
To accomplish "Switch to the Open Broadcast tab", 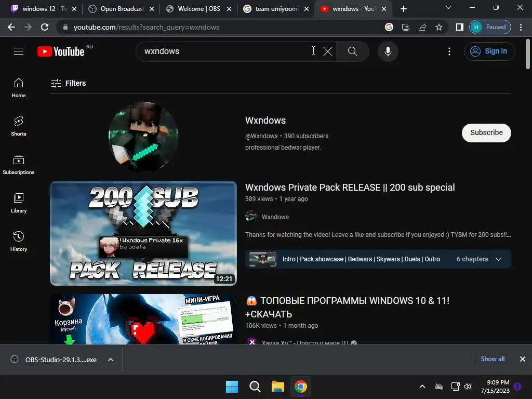I will [117, 9].
